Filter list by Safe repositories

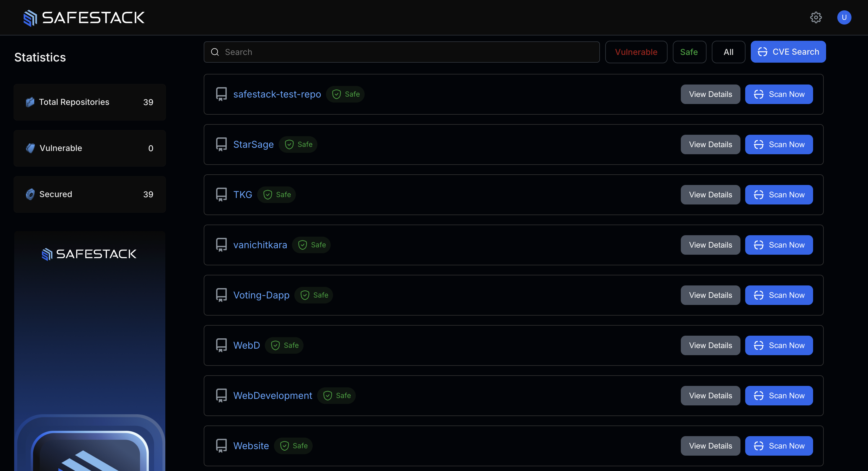click(689, 52)
